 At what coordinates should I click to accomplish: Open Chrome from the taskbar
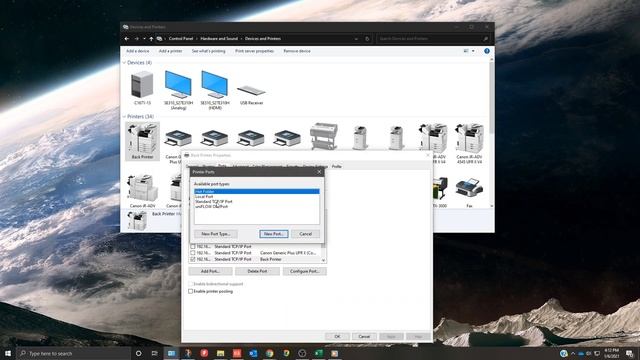(x=269, y=353)
